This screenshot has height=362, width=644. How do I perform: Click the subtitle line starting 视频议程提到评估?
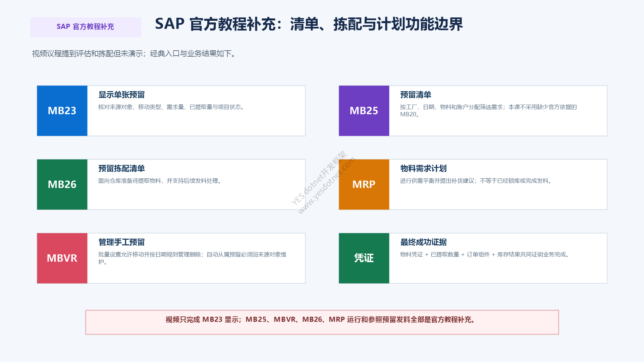135,54
